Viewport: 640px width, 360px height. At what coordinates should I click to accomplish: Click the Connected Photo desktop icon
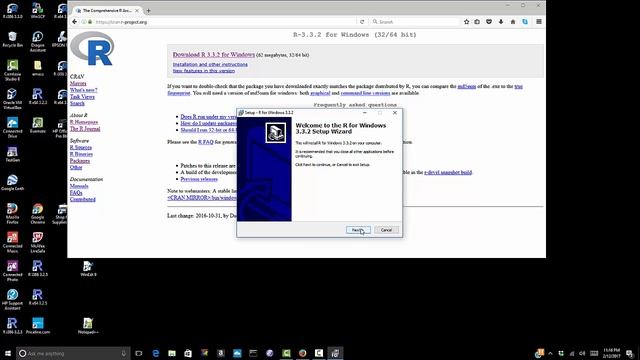[x=12, y=271]
